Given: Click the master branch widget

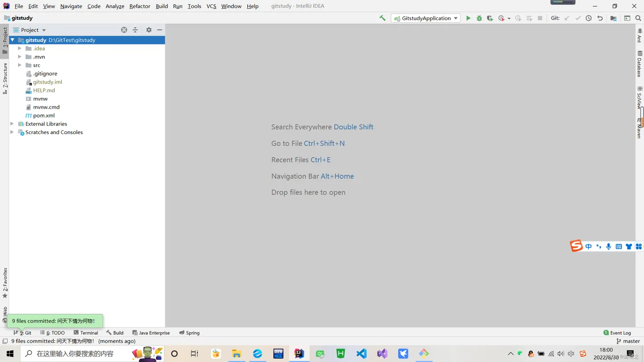Looking at the screenshot, I should pos(628,341).
